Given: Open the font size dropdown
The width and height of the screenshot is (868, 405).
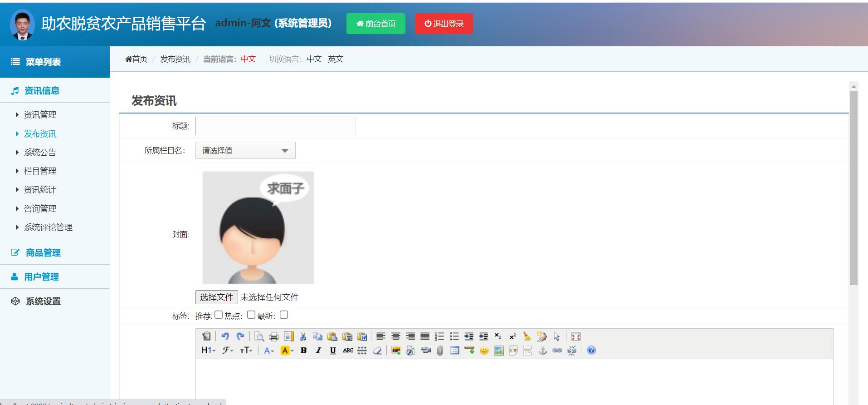Looking at the screenshot, I should 246,351.
